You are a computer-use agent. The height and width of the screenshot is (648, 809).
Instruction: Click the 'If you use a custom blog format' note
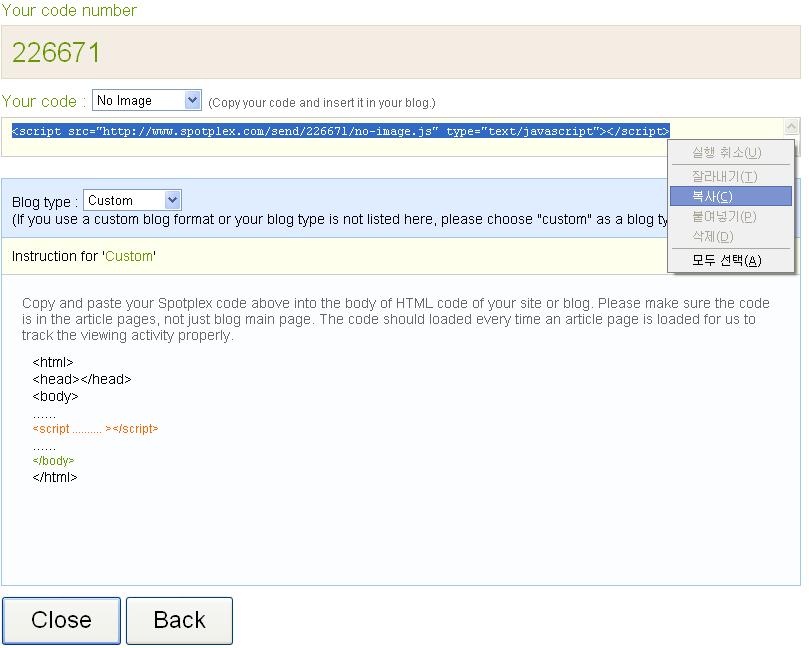(x=340, y=219)
